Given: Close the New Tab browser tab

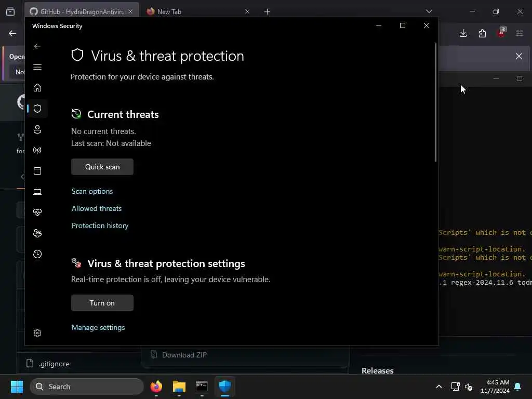Looking at the screenshot, I should pos(247,11).
